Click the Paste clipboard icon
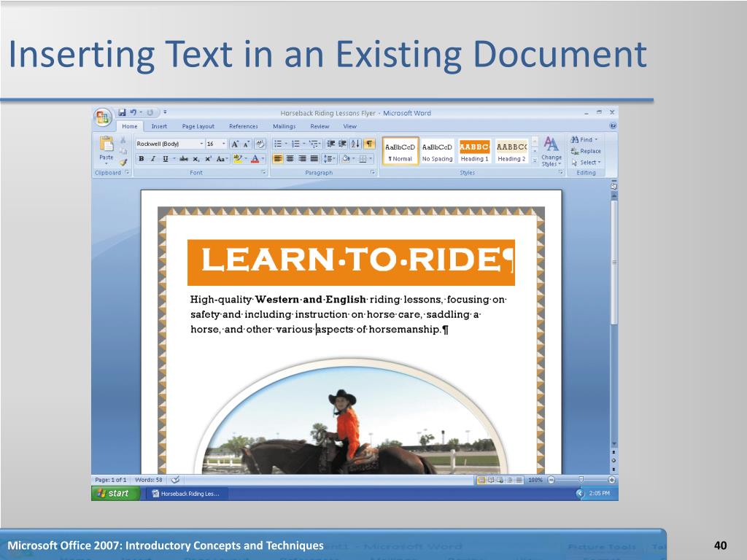Image resolution: width=747 pixels, height=560 pixels. tap(107, 144)
